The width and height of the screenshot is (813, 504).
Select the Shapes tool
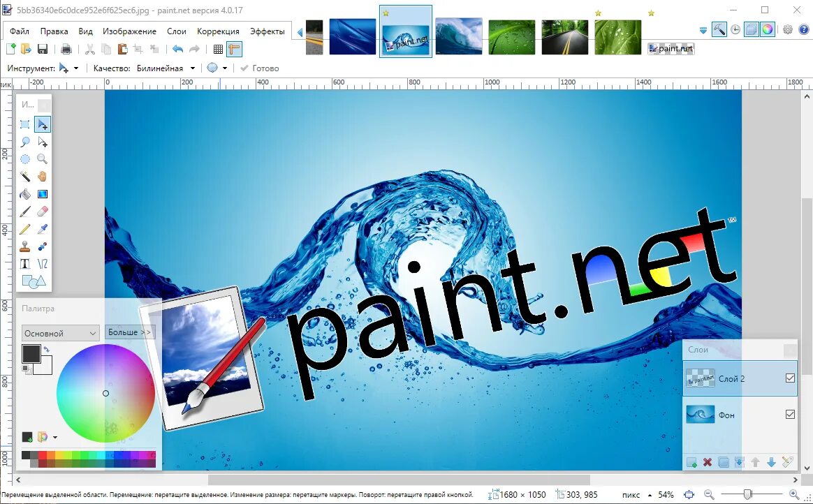pos(34,281)
